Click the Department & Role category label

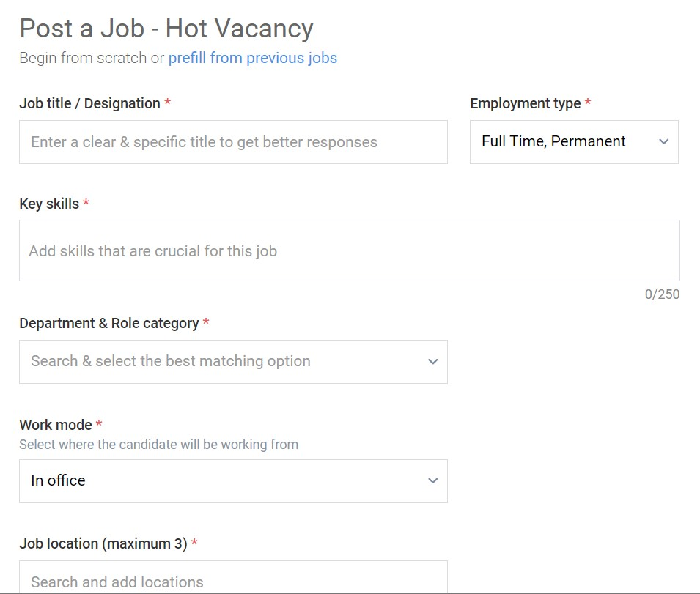point(109,323)
